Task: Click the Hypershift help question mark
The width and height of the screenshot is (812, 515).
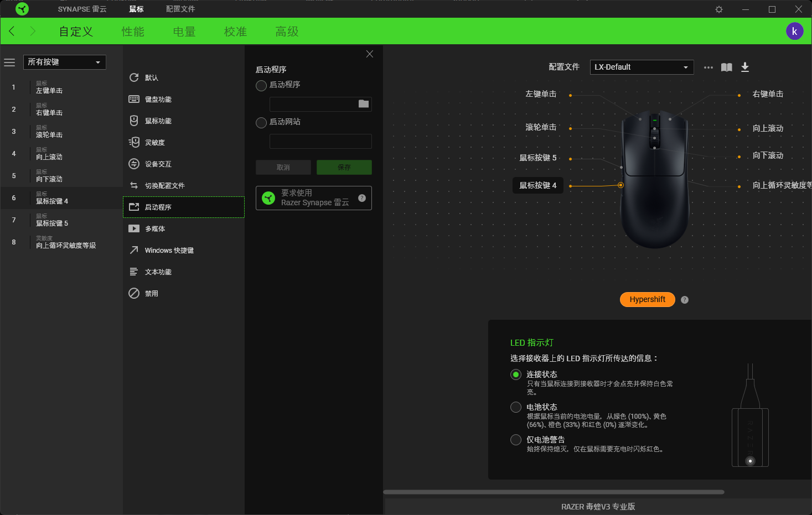Action: pos(685,300)
